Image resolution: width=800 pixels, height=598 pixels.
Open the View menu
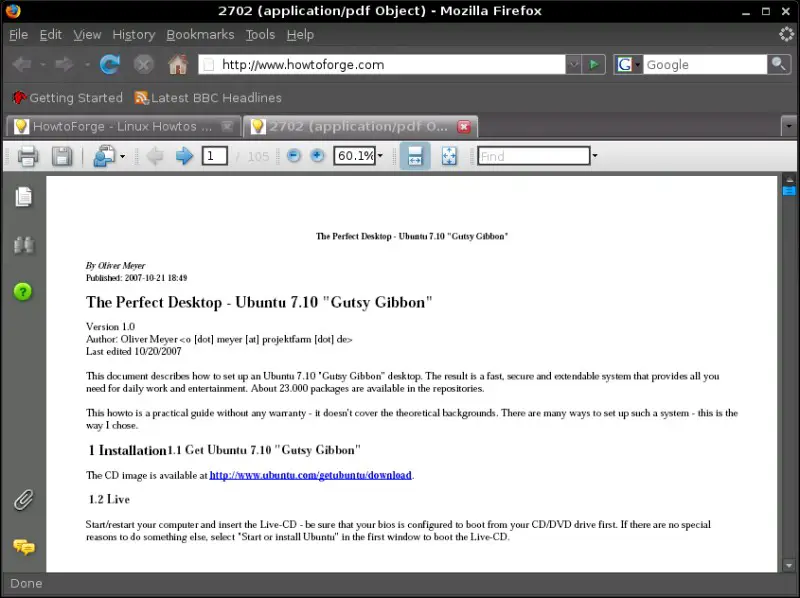tap(87, 35)
